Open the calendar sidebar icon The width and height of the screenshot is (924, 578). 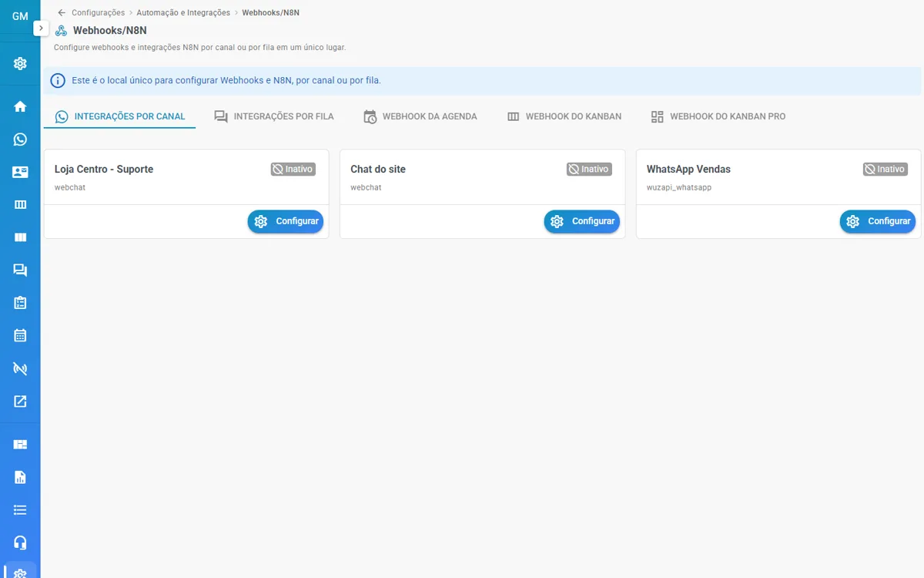pos(20,335)
